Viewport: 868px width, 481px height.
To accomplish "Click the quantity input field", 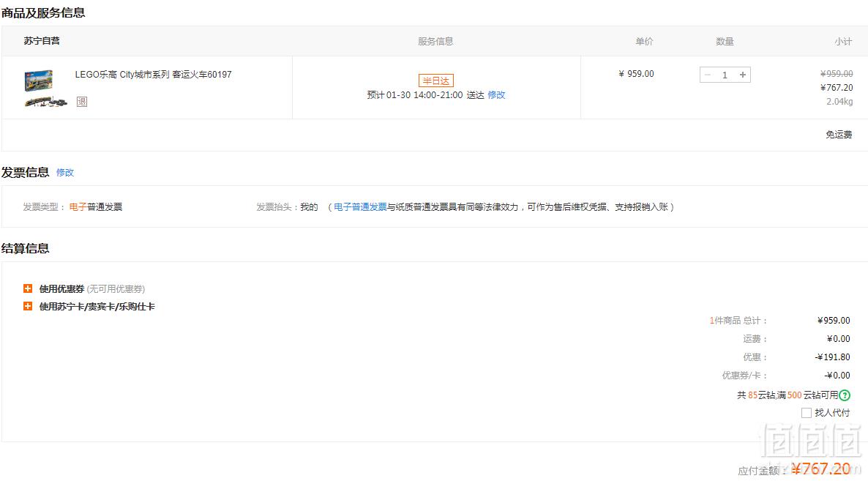I will pos(725,75).
